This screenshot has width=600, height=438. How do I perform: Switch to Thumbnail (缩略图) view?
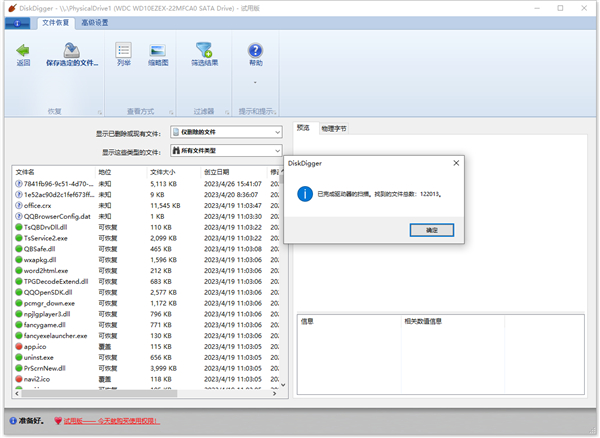coord(158,49)
